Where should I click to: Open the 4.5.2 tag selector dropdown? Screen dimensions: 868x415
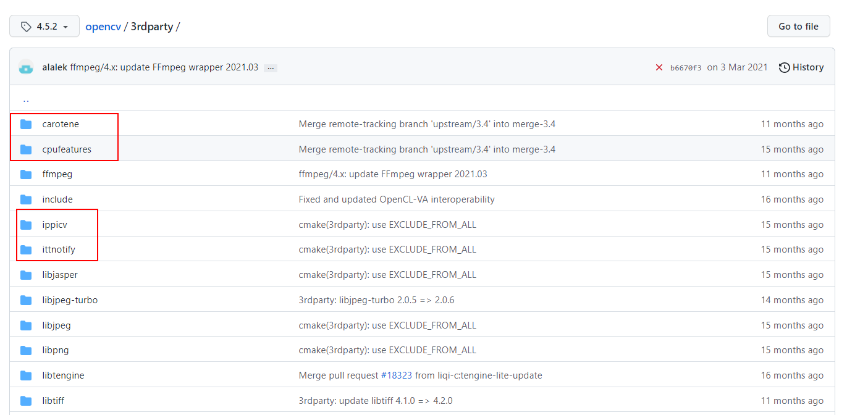44,27
